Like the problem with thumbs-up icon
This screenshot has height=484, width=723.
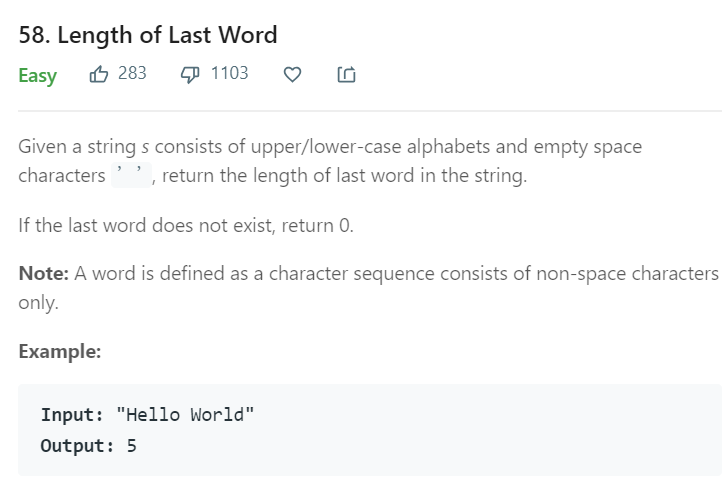click(99, 74)
